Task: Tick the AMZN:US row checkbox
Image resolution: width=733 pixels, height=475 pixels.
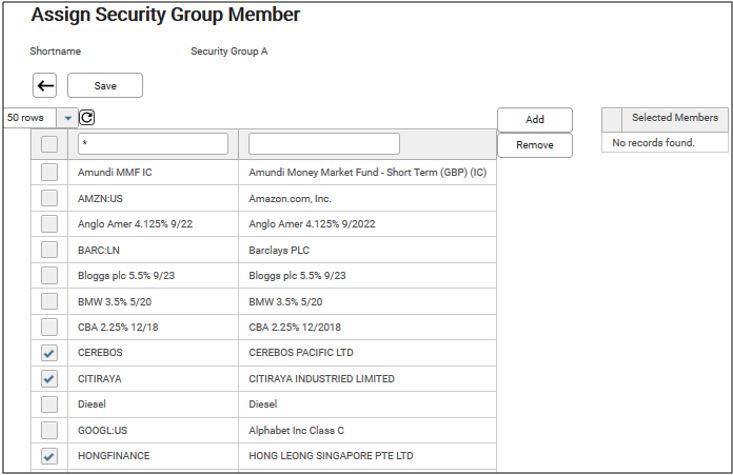Action: 49,198
